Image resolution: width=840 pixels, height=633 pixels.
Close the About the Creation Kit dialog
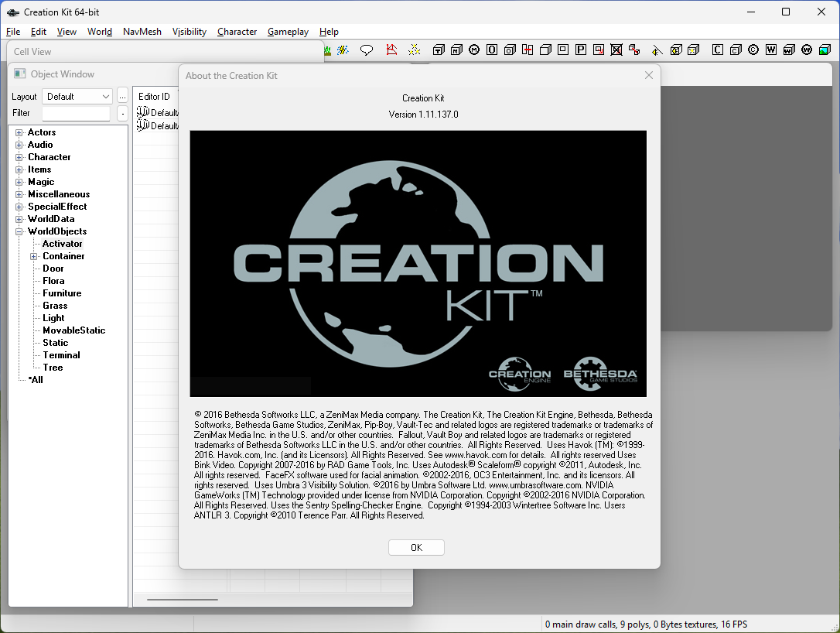[x=649, y=75]
